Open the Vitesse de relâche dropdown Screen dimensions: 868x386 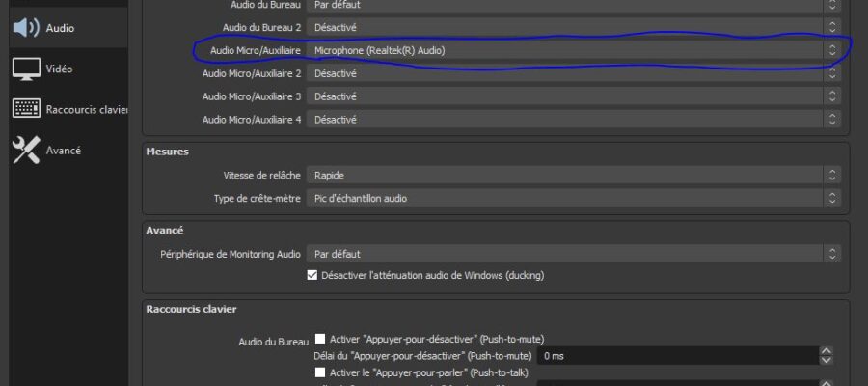[574, 176]
